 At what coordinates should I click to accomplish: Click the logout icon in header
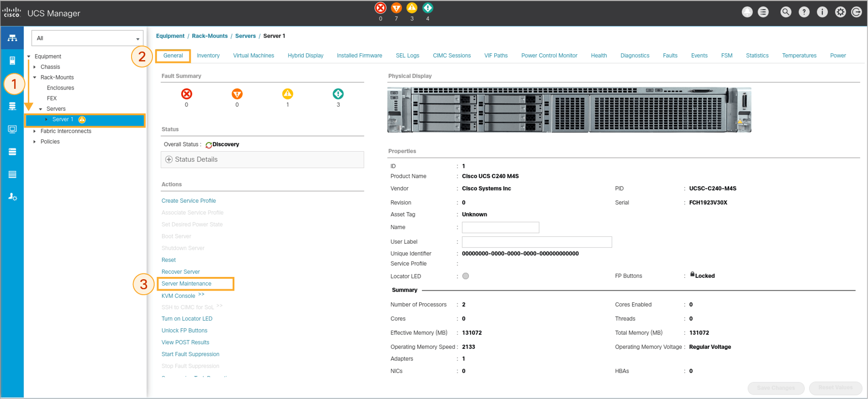point(856,12)
